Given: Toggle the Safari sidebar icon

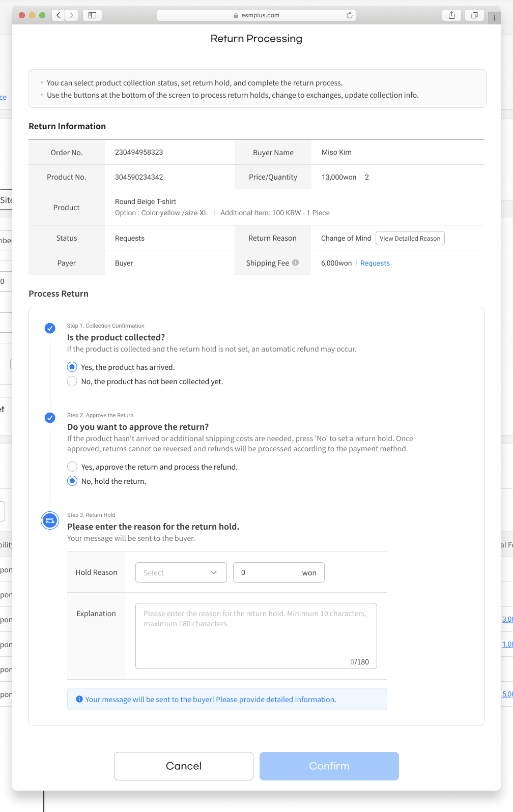Looking at the screenshot, I should pos(92,15).
